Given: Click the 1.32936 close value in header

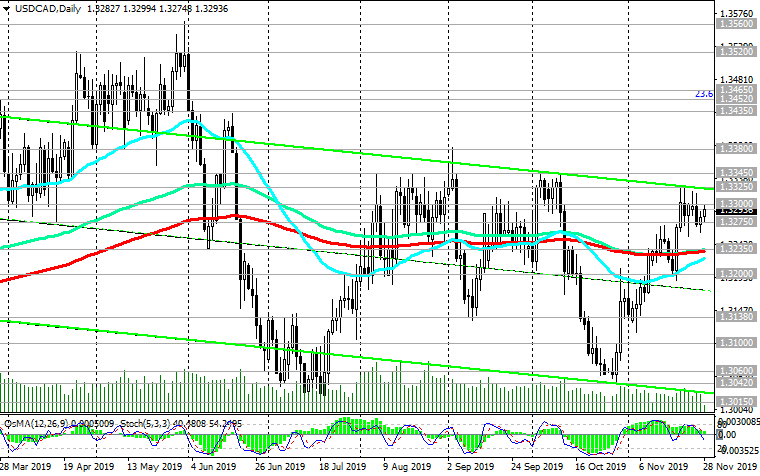Looking at the screenshot, I should click(211, 9).
